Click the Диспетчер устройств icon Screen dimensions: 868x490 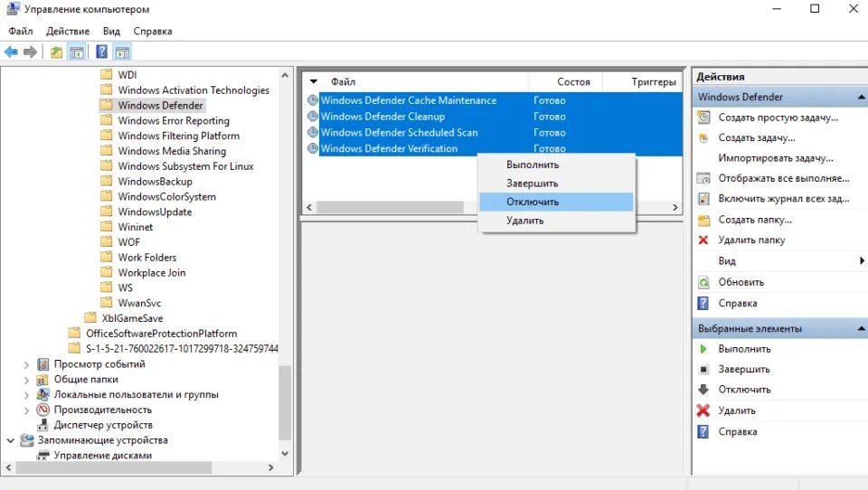click(43, 425)
